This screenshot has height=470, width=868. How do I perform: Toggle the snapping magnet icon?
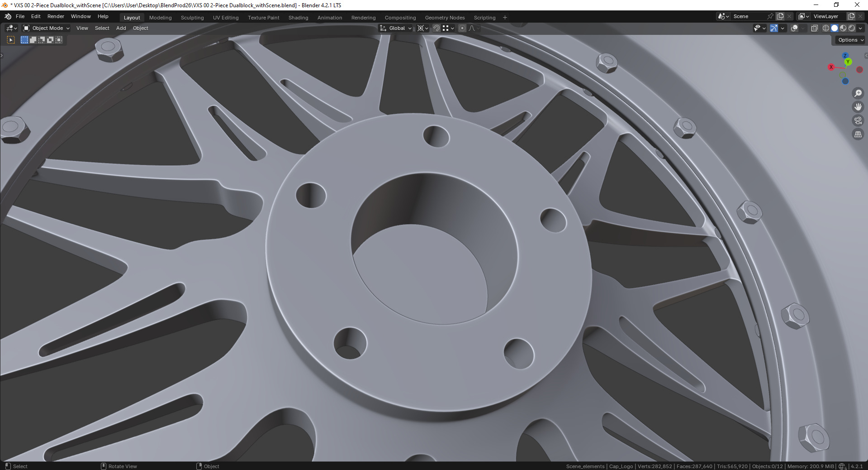coord(436,28)
